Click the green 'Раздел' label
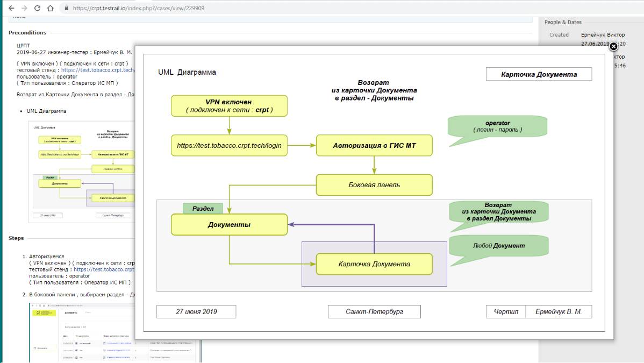The height and width of the screenshot is (363, 644). (203, 209)
